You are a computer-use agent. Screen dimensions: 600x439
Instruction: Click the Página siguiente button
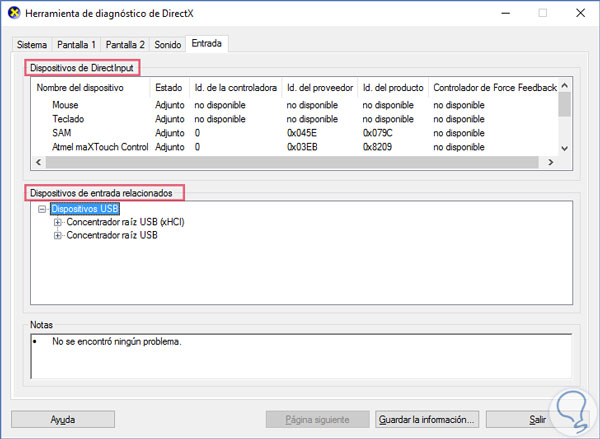pyautogui.click(x=318, y=419)
